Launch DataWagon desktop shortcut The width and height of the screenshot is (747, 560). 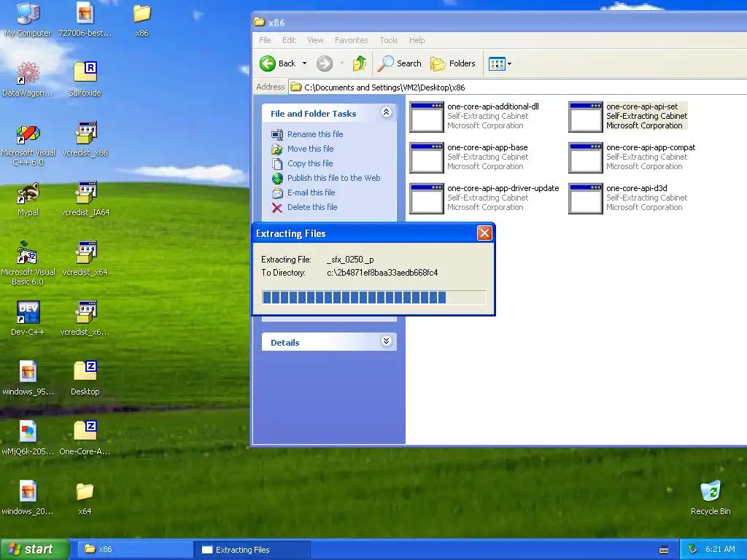coord(28,79)
